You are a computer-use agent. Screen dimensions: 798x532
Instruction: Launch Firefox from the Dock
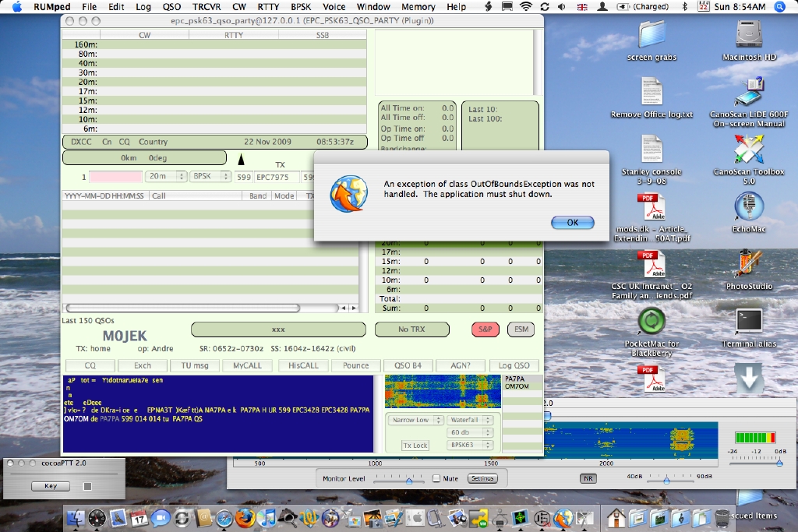pos(245,517)
